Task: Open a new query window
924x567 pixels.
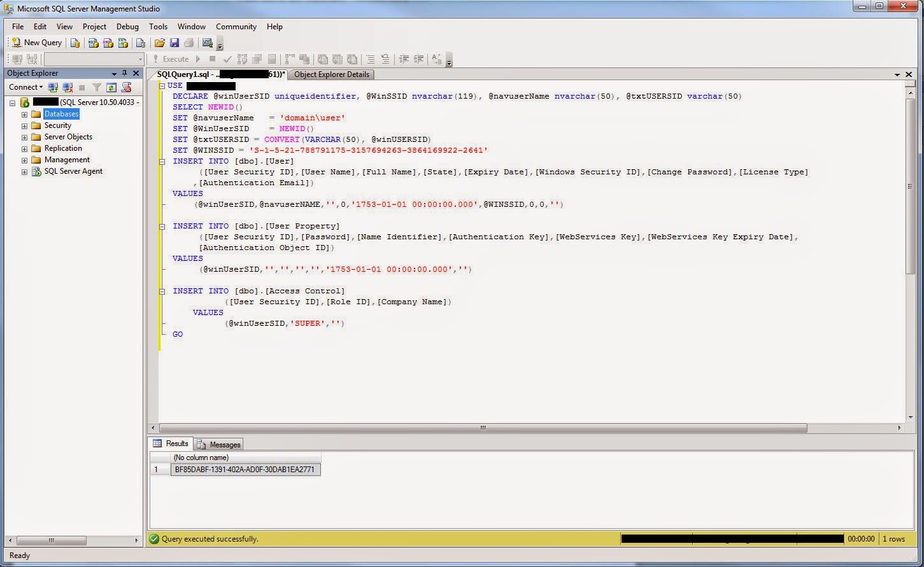Action: 37,43
